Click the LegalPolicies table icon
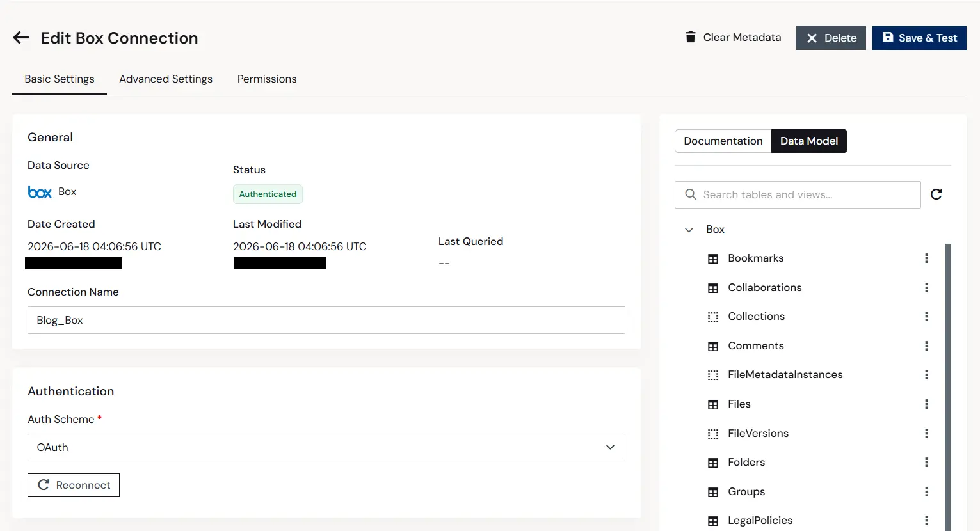Screen dimensions: 980x531 [713, 521]
